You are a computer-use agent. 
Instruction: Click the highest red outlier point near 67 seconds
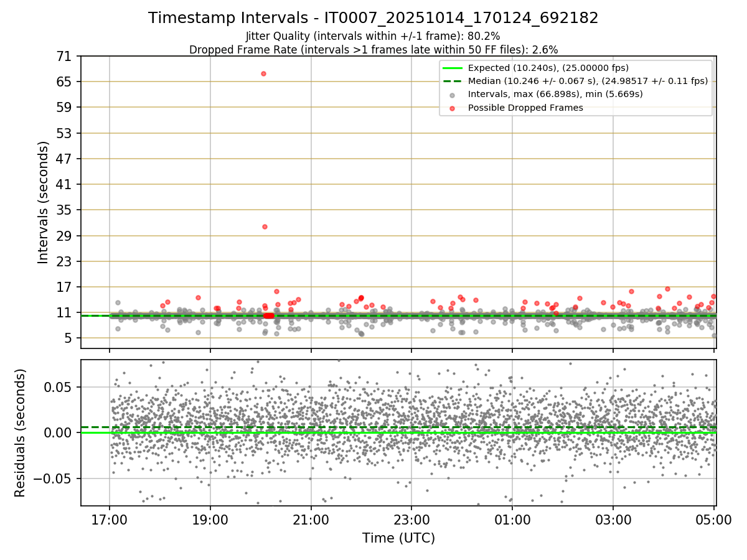coord(263,73)
